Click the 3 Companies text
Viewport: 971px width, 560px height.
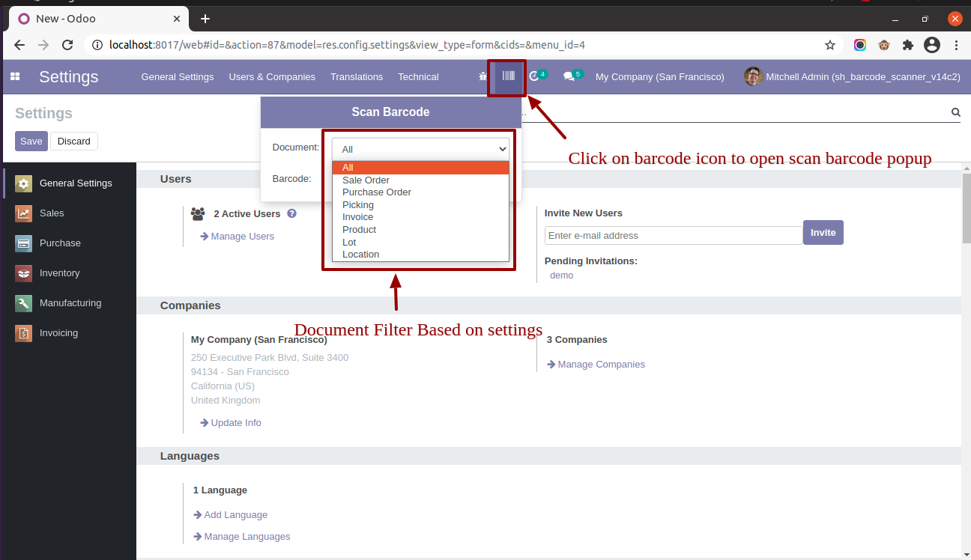pyautogui.click(x=577, y=340)
